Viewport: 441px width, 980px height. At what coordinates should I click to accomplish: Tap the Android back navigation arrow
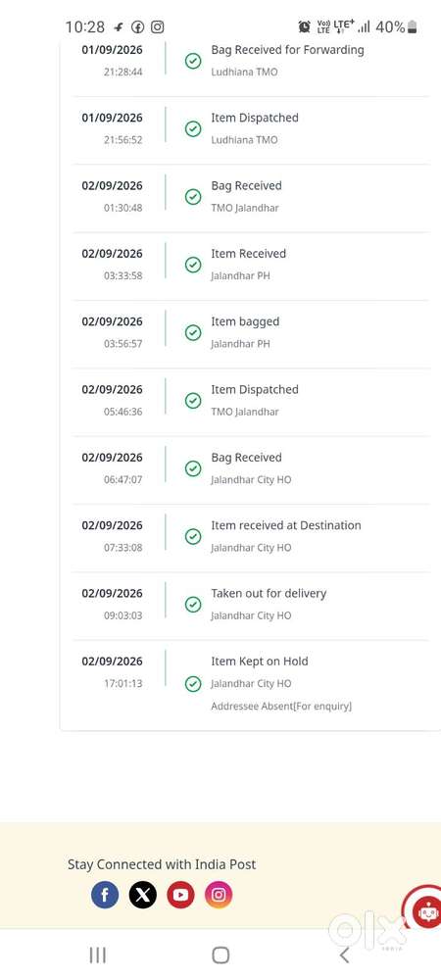[x=344, y=955]
